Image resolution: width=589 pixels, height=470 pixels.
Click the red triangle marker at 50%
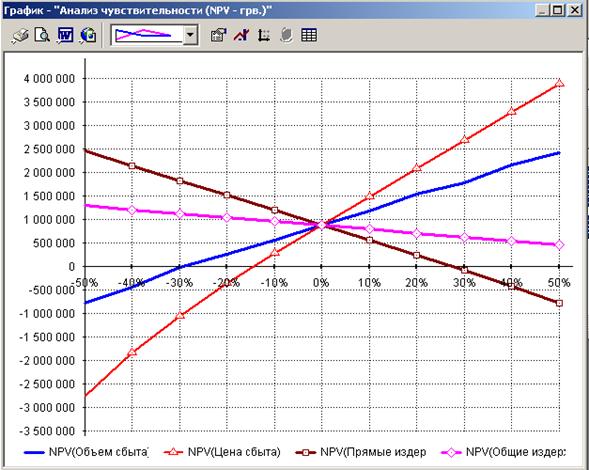pyautogui.click(x=559, y=83)
